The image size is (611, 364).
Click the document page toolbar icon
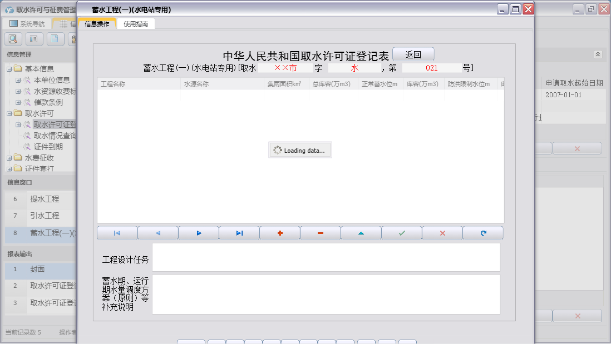(x=55, y=39)
